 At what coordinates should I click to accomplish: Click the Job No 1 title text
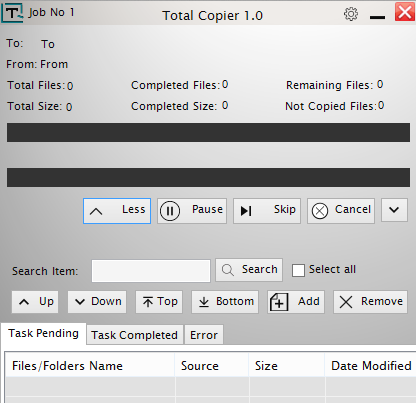tap(51, 12)
